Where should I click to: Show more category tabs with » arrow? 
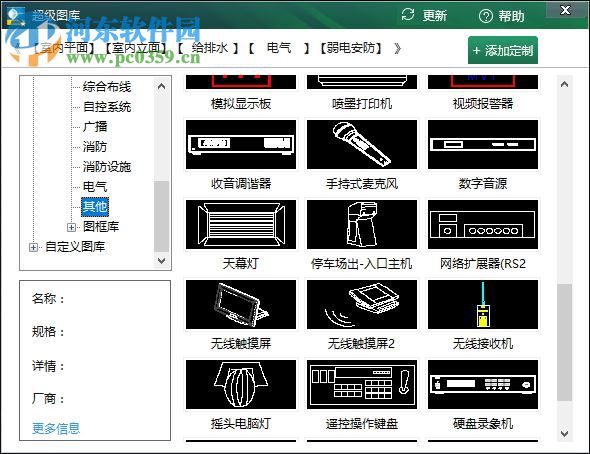tap(397, 48)
